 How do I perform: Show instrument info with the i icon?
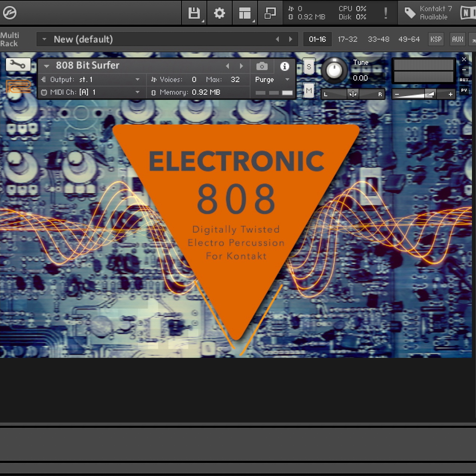pos(284,66)
